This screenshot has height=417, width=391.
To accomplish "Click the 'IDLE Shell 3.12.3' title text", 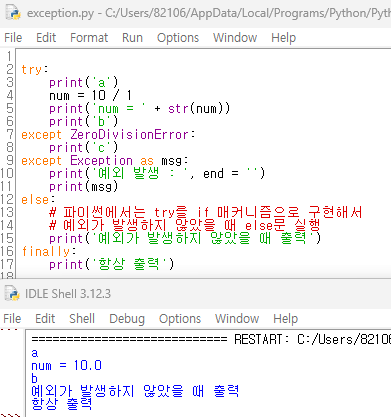I will point(68,294).
